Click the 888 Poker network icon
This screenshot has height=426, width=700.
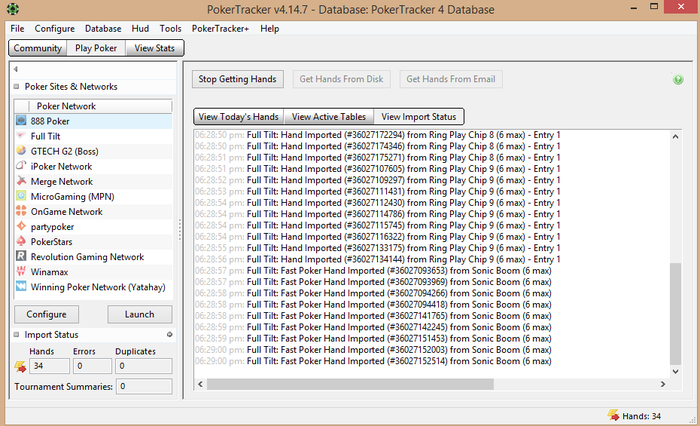point(21,121)
